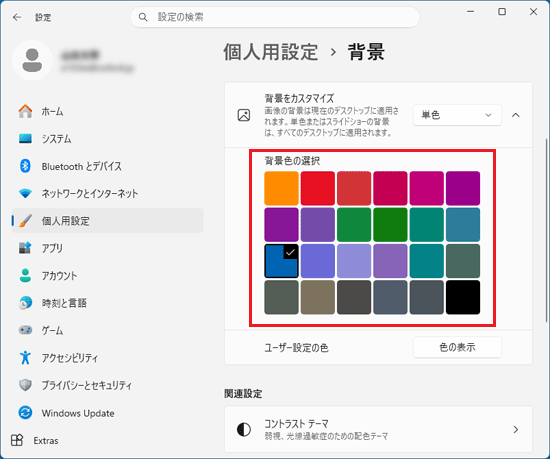Click the Windows Update sync icon
Image resolution: width=550 pixels, height=459 pixels.
25,412
